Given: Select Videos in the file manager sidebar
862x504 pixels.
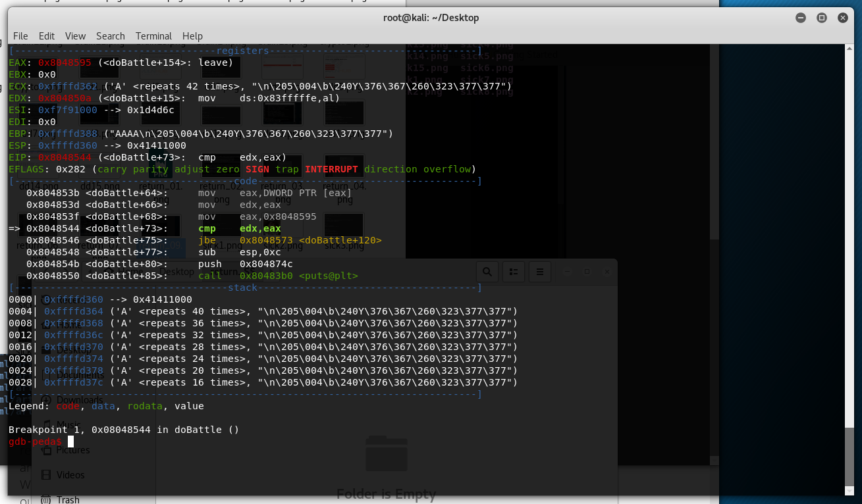Looking at the screenshot, I should (x=70, y=474).
